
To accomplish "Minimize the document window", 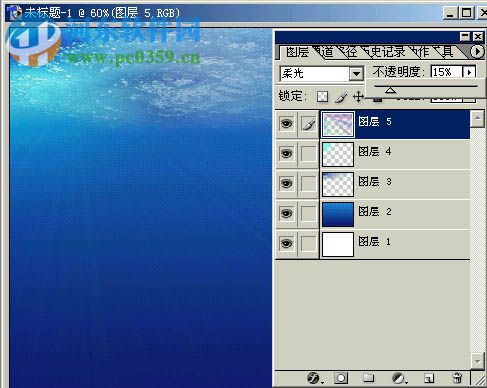I will click(450, 13).
